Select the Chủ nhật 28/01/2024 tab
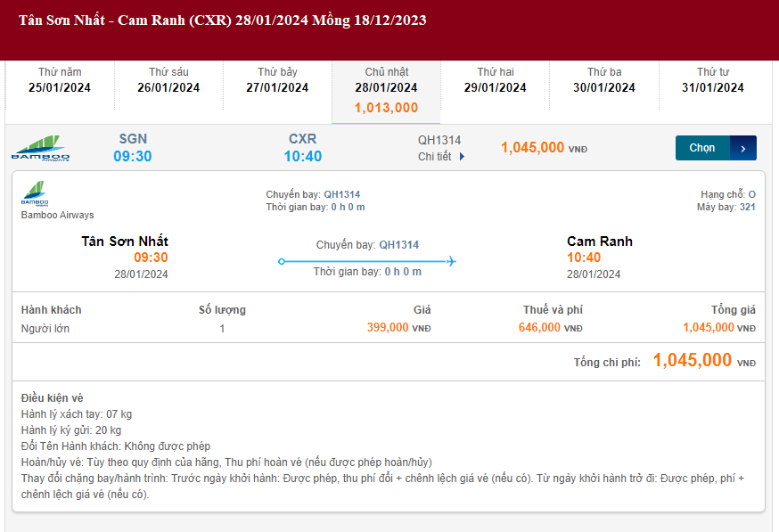The height and width of the screenshot is (532, 779). click(x=386, y=80)
